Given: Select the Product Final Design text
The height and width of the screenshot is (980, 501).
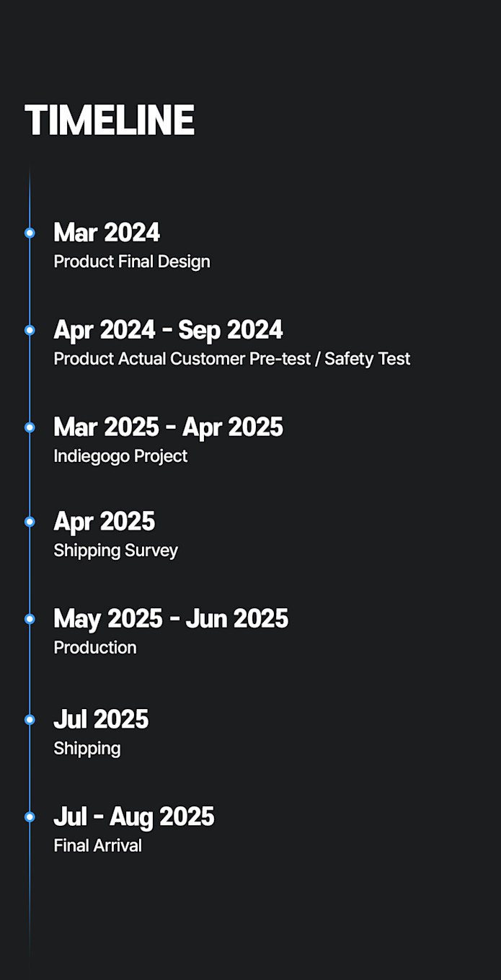Looking at the screenshot, I should pyautogui.click(x=132, y=262).
